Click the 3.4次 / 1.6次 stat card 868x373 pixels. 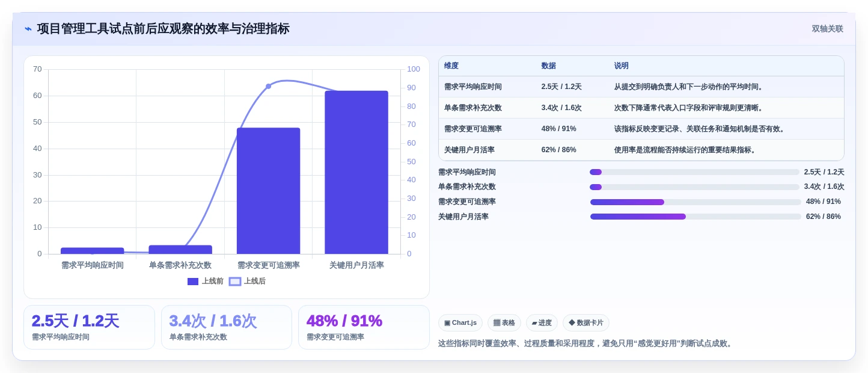(227, 327)
